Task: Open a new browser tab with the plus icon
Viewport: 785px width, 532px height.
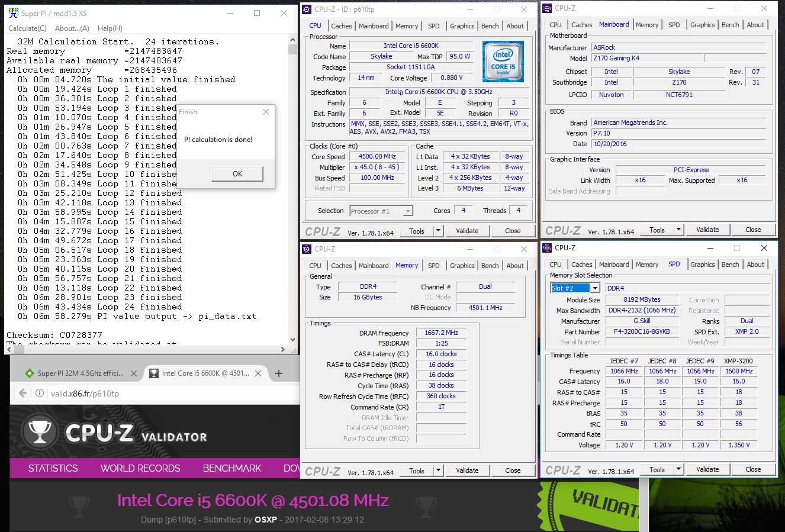Action: [x=279, y=373]
